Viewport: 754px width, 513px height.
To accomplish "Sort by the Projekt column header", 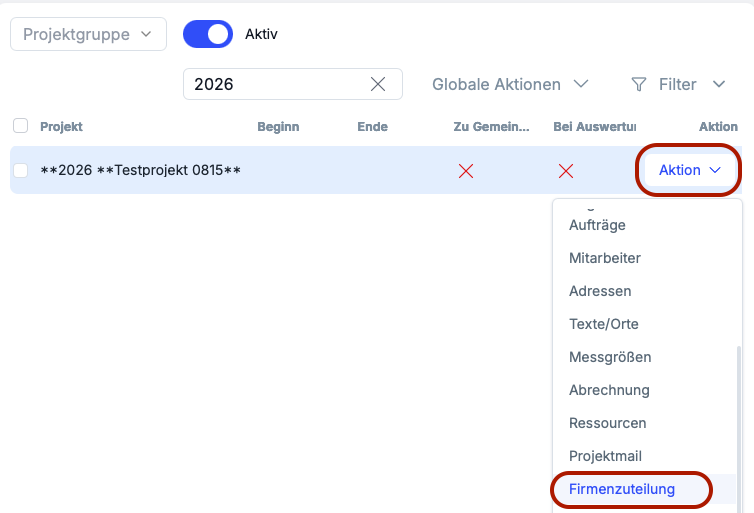I will [61, 127].
